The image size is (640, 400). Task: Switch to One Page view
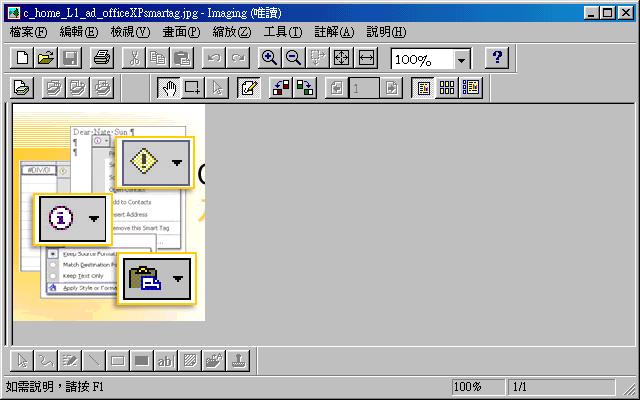[x=423, y=88]
